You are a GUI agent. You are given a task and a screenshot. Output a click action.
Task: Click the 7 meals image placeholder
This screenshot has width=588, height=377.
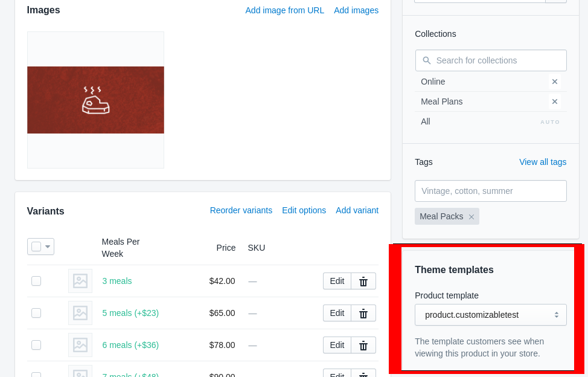click(x=80, y=373)
